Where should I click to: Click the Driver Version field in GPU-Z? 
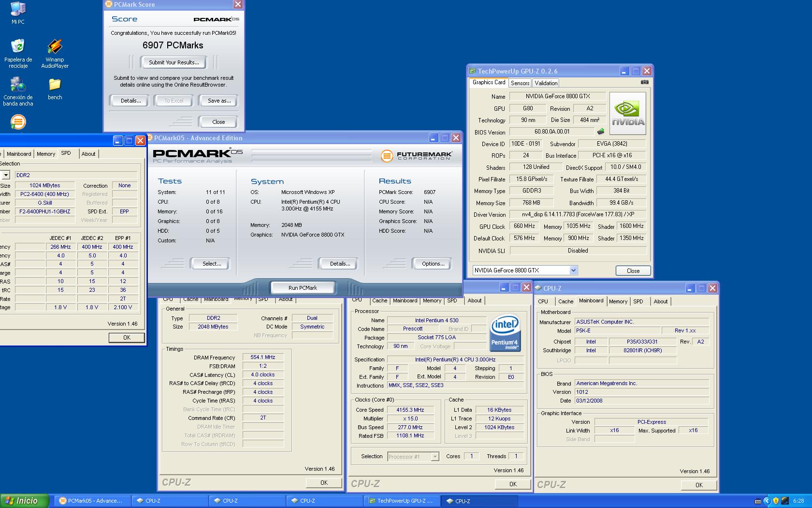578,214
